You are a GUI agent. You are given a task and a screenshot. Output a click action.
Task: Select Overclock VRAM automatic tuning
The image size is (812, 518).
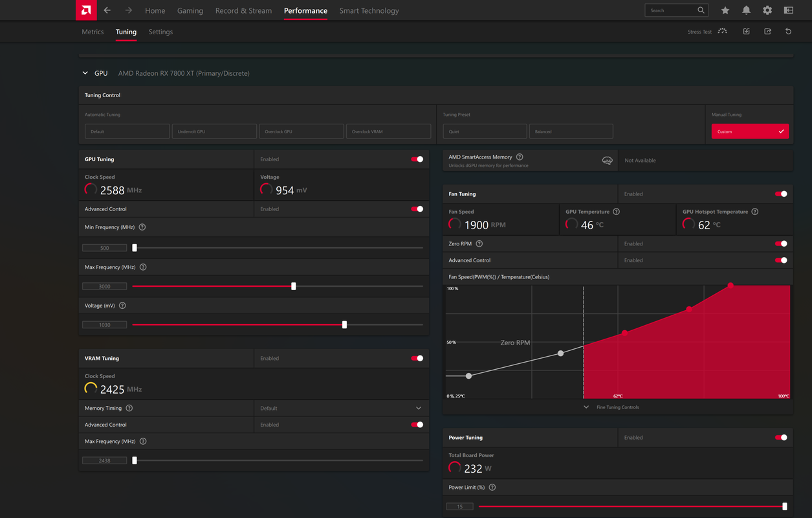388,131
